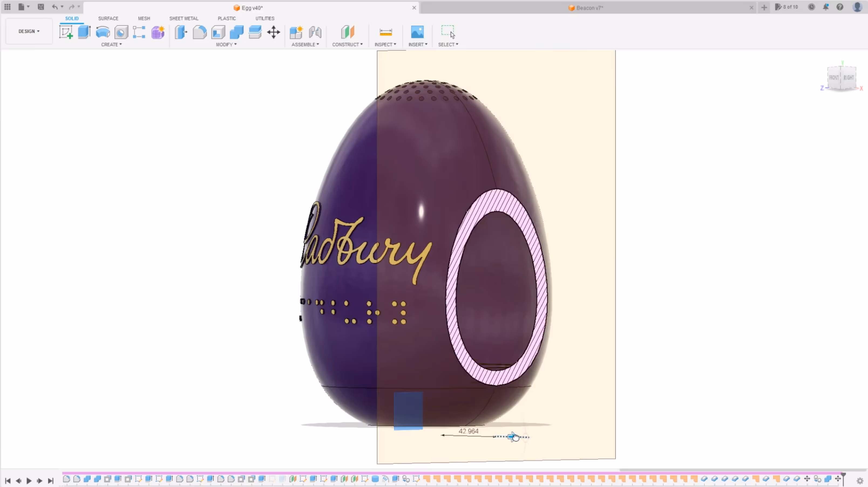Open the job status clock icon
This screenshot has height=487, width=868.
[x=811, y=7]
